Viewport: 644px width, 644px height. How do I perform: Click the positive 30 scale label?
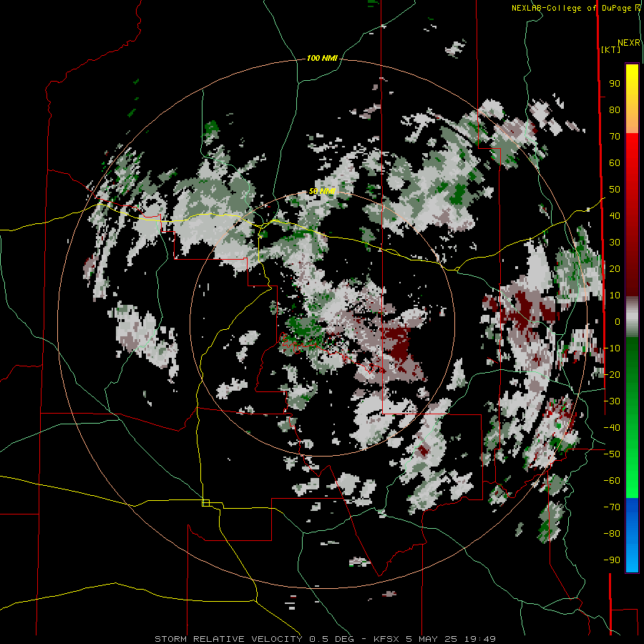click(x=615, y=243)
